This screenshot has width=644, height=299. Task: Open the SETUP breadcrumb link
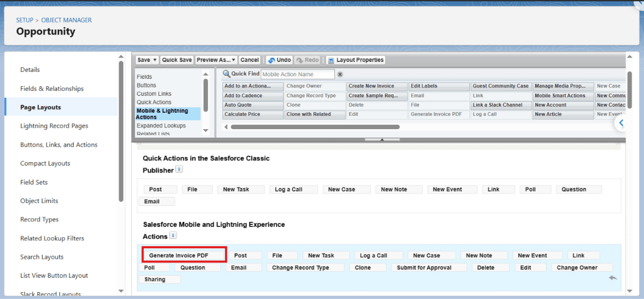24,20
